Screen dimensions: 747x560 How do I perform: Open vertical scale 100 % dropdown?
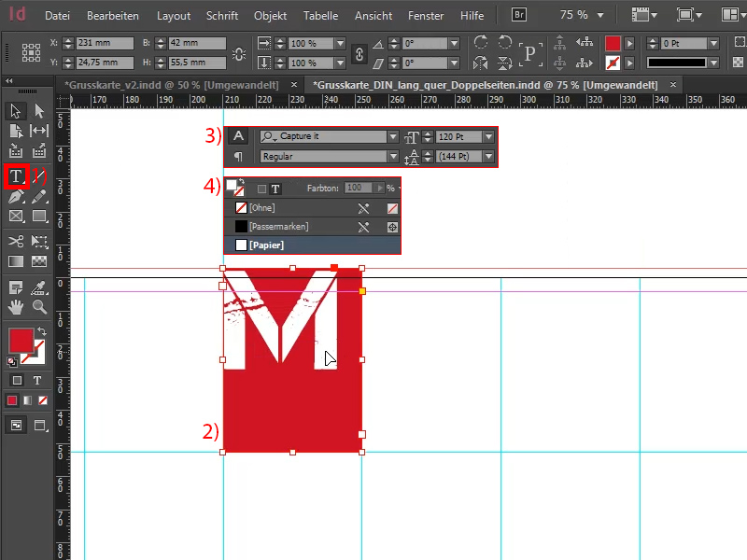[340, 63]
